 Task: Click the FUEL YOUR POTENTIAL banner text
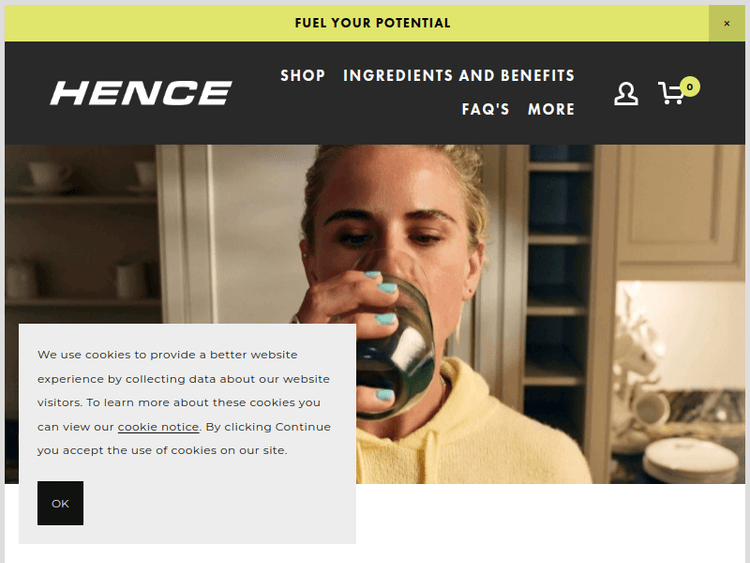373,23
